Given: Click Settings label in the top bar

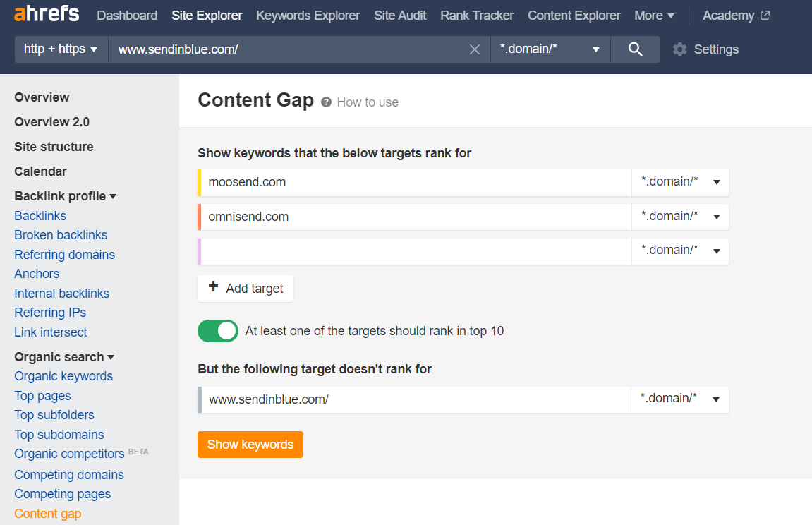Looking at the screenshot, I should [716, 49].
